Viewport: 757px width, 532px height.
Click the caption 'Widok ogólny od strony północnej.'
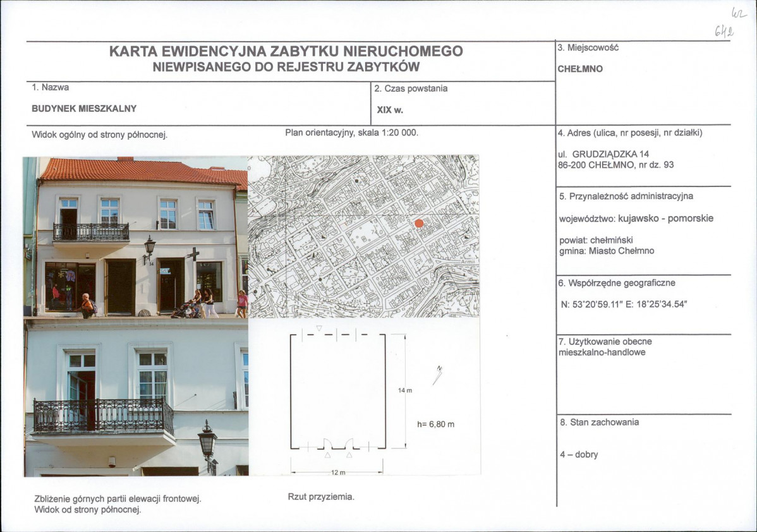(x=99, y=135)
